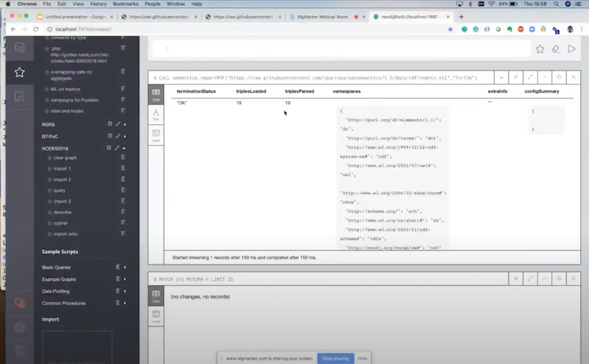
Task: Open the Favorites star in left navigation
Action: coord(20,72)
